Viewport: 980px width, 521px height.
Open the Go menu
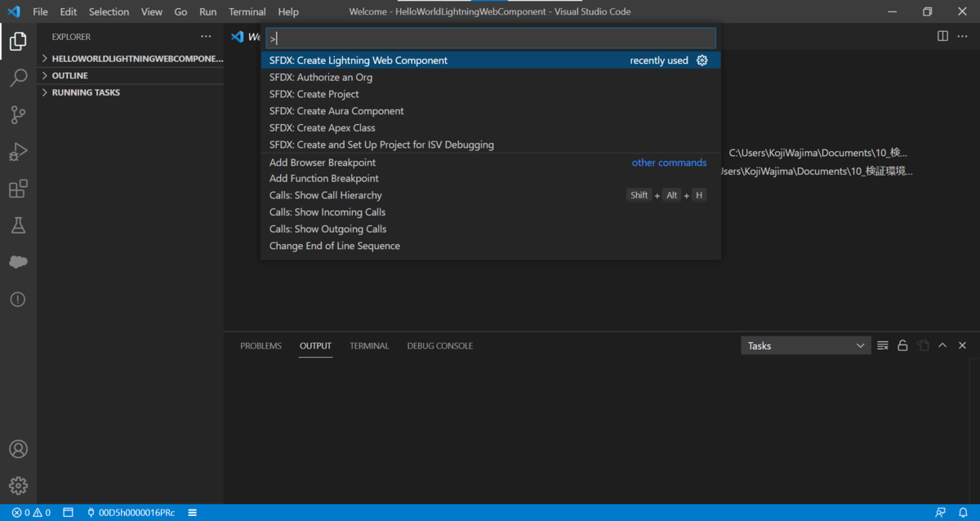180,11
